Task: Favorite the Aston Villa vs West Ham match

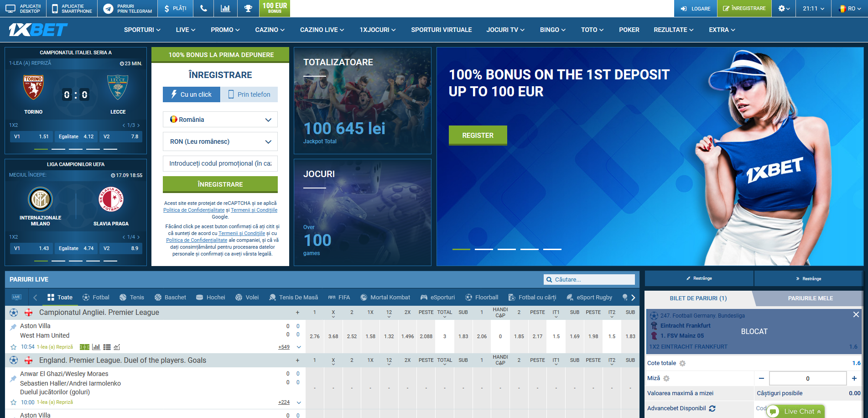Action: pos(14,347)
